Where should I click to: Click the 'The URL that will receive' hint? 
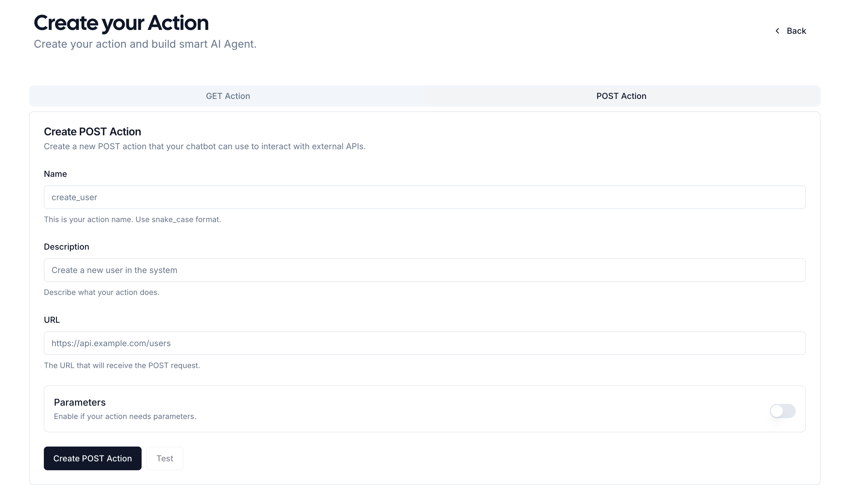pos(122,366)
